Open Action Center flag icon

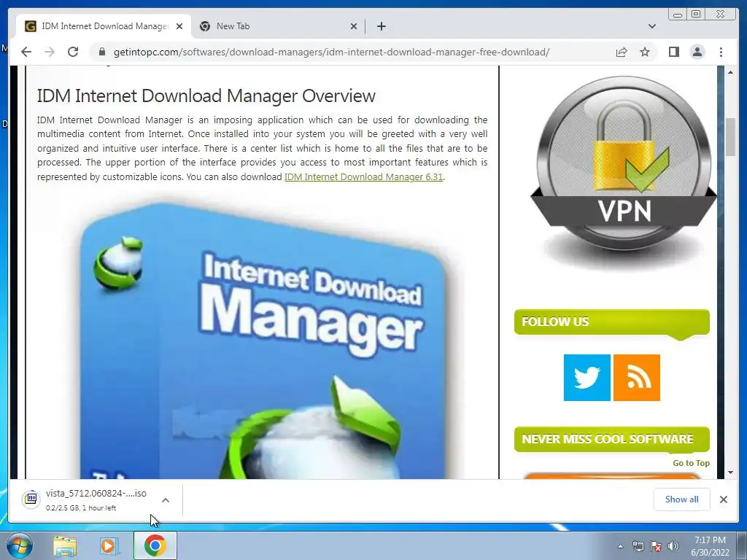656,546
